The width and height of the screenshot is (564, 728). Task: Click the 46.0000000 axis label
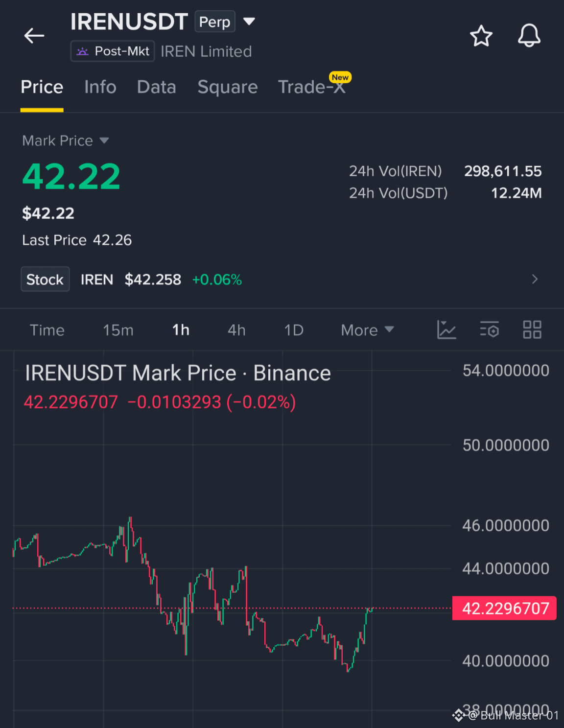pos(506,525)
